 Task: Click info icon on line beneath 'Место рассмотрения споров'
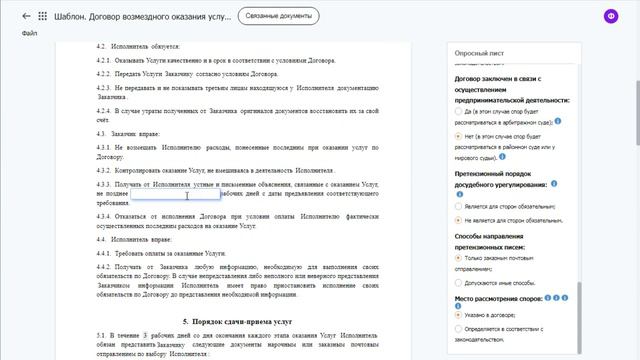point(458,306)
